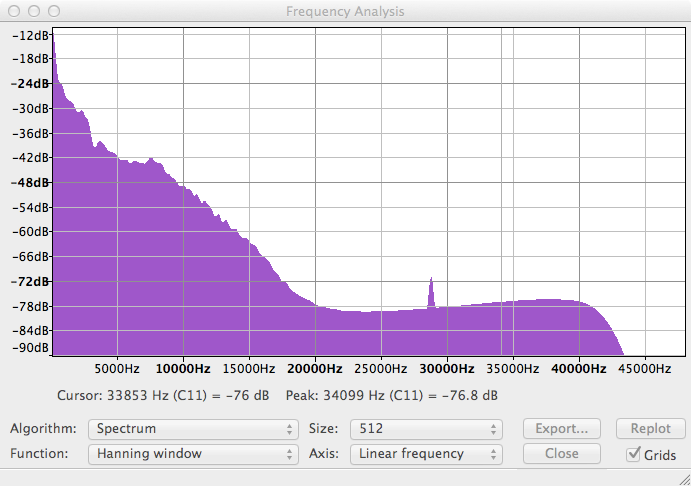Click the 25000Hz axis label

[x=381, y=369]
